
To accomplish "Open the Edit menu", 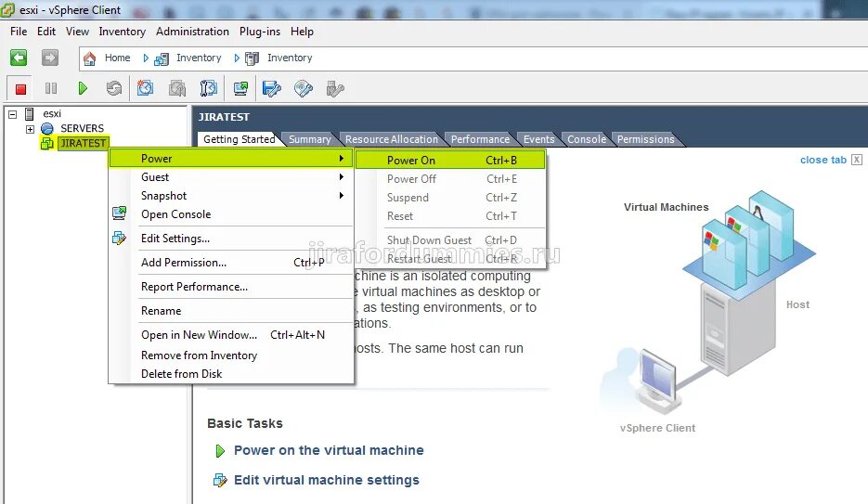I will [x=46, y=32].
